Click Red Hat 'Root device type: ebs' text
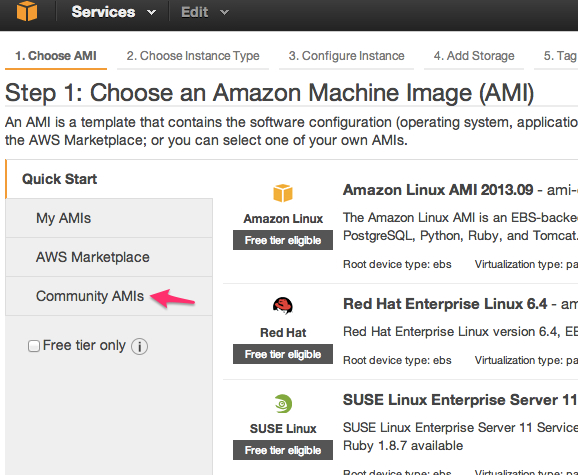Viewport: 578px width, 475px height. [397, 360]
